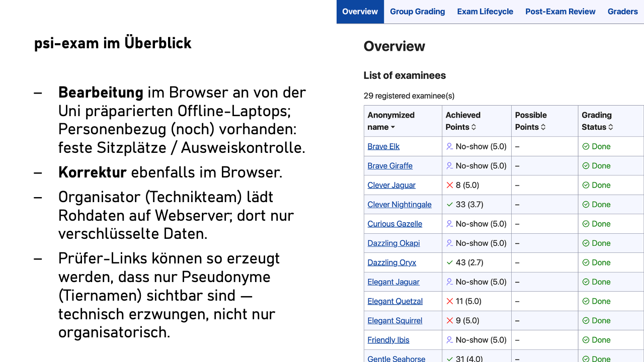Image resolution: width=644 pixels, height=362 pixels.
Task: Open the Exam Lifecycle tab
Action: click(485, 12)
